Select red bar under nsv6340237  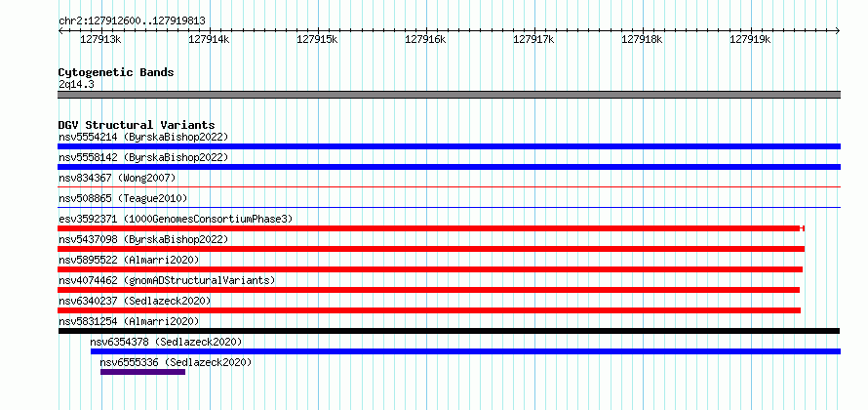[429, 310]
